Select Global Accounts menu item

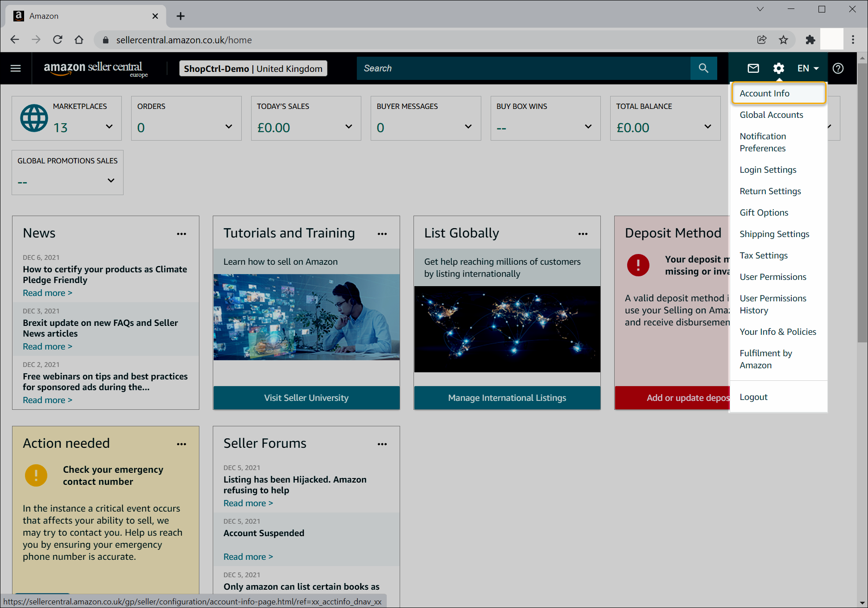pos(771,115)
